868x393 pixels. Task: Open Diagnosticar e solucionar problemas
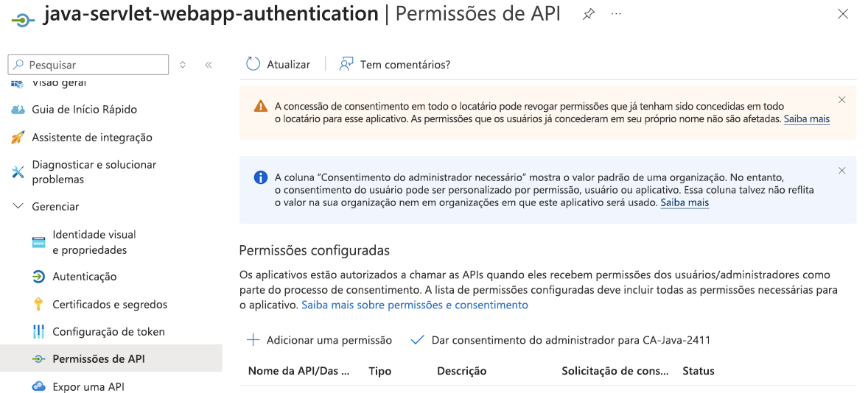click(x=94, y=172)
